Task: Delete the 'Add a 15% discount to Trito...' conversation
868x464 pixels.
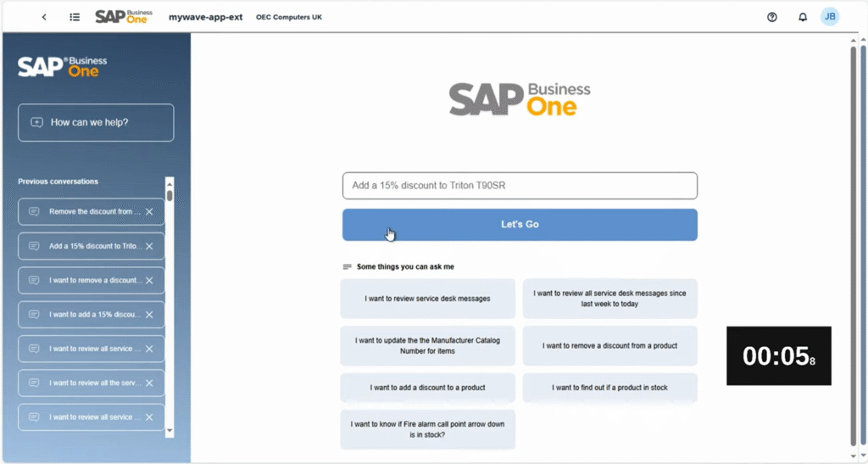Action: click(149, 246)
